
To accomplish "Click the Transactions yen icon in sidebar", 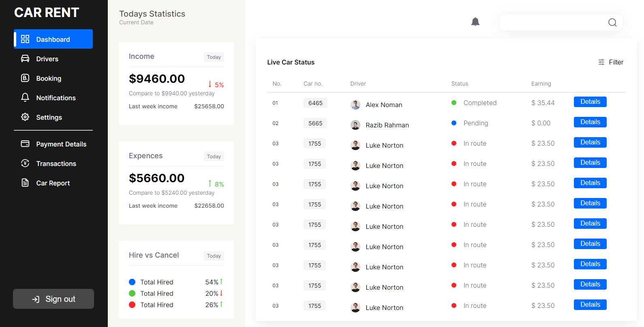I will tap(25, 163).
